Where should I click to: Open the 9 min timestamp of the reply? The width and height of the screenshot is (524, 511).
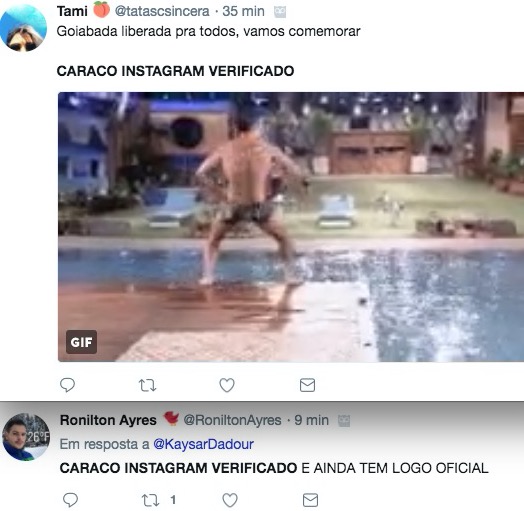tap(311, 420)
